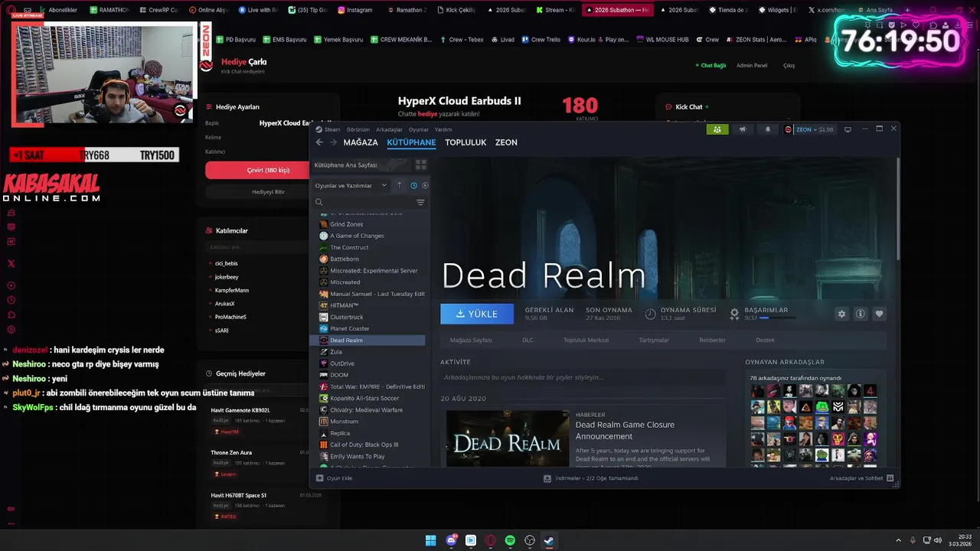Click Kütüphane Ana Sayfası button
This screenshot has height=551, width=980.
pos(360,165)
